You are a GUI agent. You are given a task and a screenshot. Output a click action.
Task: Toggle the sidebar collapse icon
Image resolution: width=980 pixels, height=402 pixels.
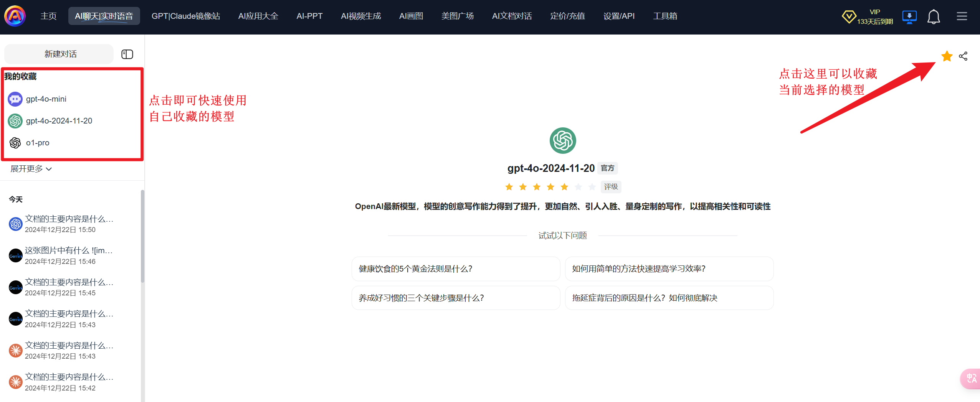point(127,54)
